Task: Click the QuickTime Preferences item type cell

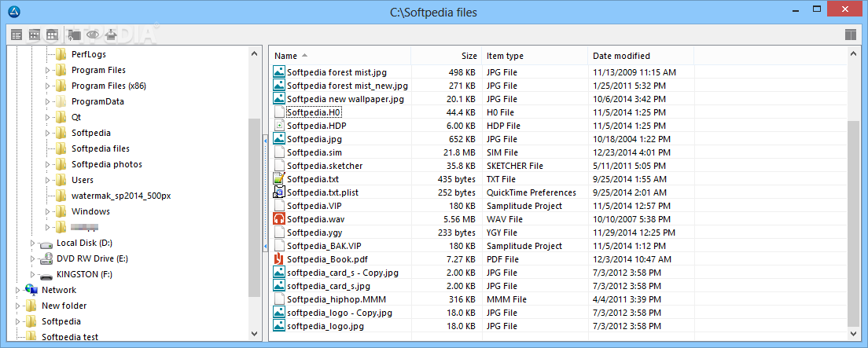Action: click(x=531, y=192)
